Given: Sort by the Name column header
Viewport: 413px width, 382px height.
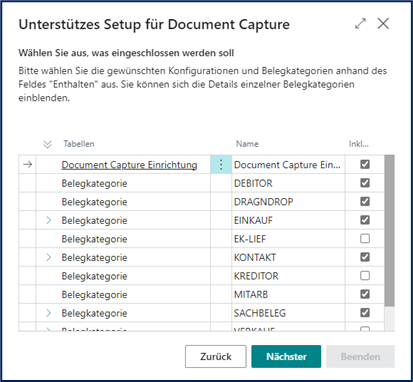Looking at the screenshot, I should pos(247,144).
